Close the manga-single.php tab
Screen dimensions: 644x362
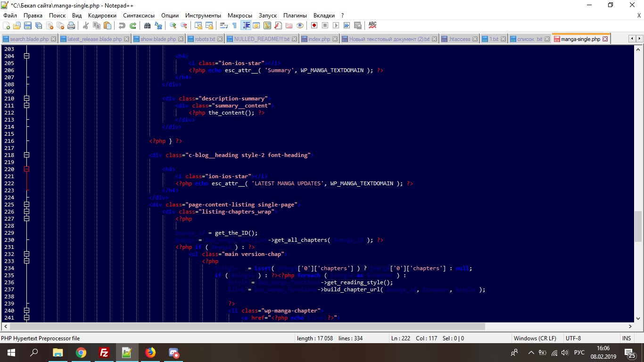[x=605, y=39]
